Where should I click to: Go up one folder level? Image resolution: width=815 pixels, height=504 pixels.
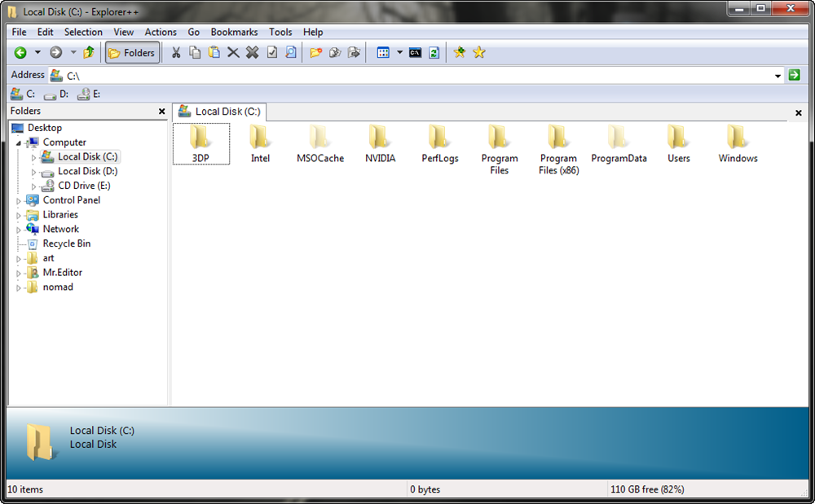tap(88, 52)
